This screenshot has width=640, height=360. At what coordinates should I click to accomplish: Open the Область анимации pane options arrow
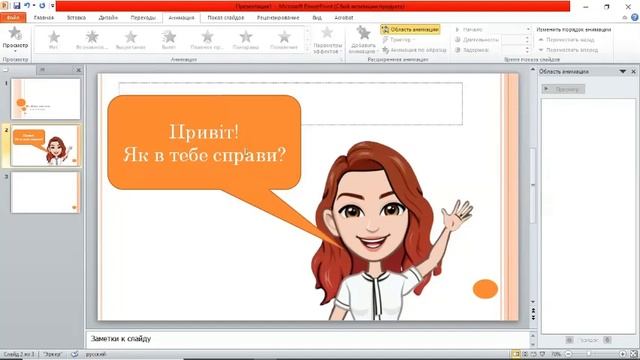[623, 71]
